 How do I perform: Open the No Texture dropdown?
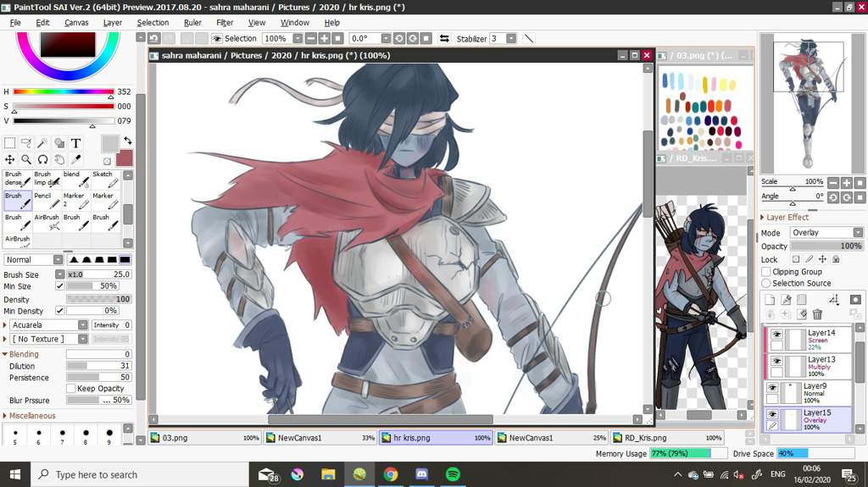tap(82, 338)
